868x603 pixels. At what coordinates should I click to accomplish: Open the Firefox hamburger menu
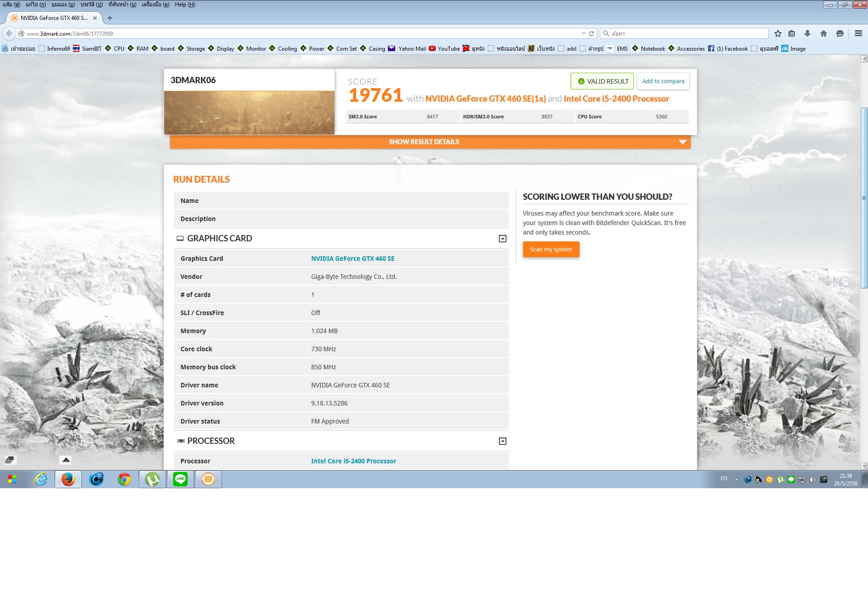(x=858, y=33)
